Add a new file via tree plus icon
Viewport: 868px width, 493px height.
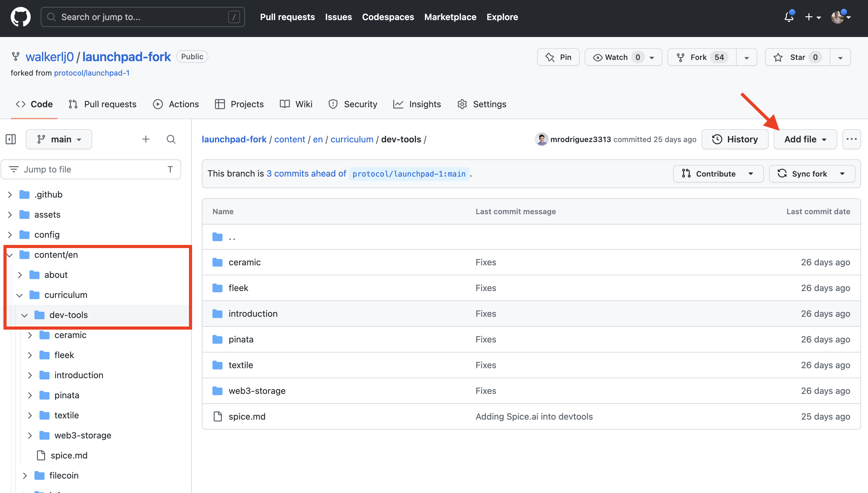coord(145,139)
